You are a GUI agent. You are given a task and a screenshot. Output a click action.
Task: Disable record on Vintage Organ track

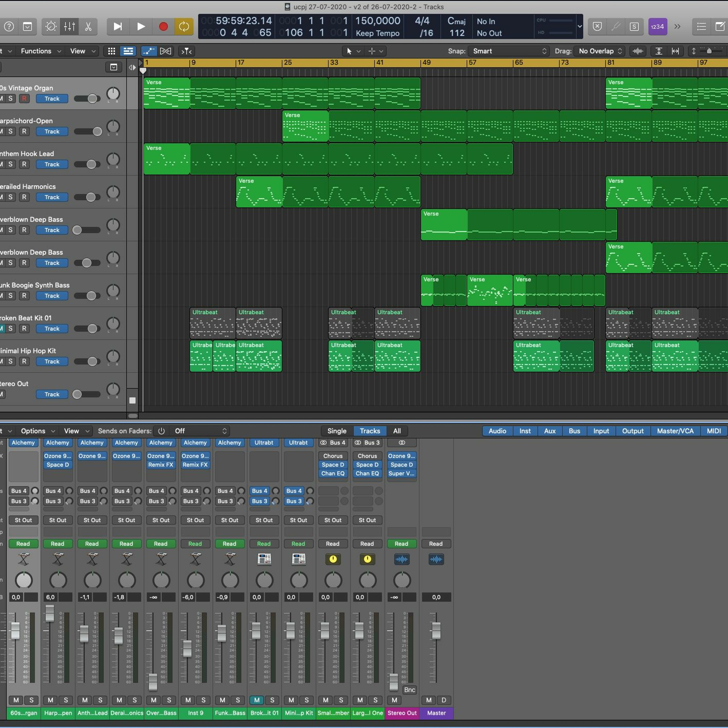coord(24,98)
